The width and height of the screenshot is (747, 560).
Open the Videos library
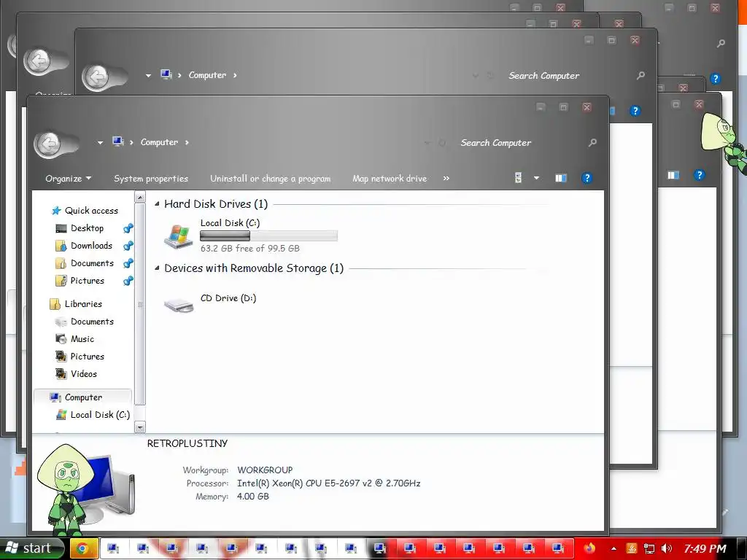click(84, 374)
